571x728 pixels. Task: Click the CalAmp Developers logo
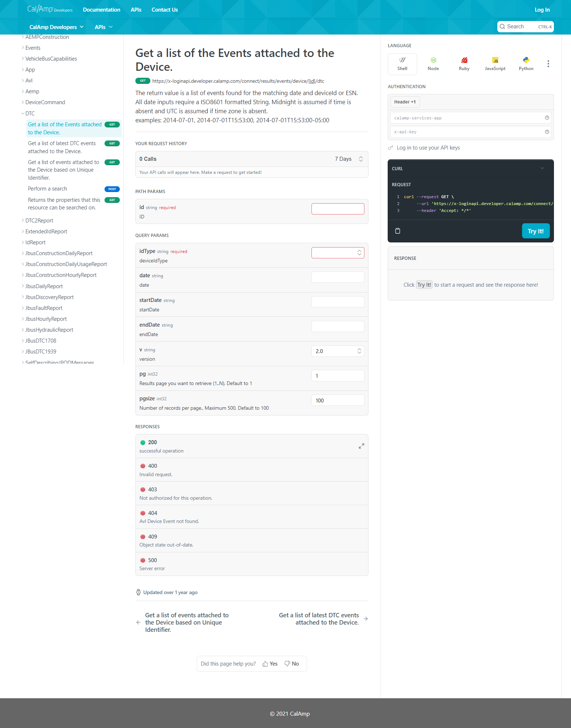tap(50, 9)
